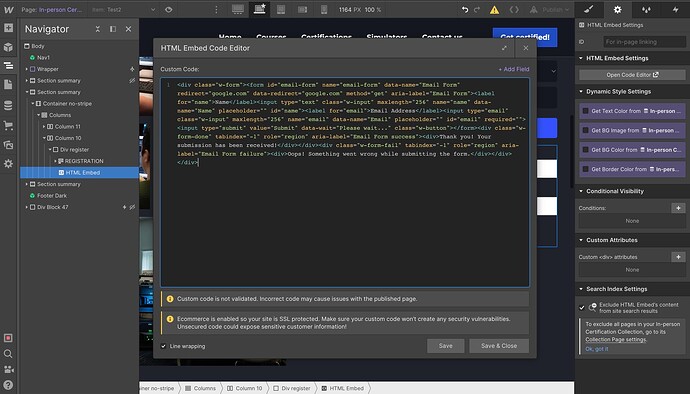Viewport: 690px width, 394px height.
Task: Open the help question mark icon
Action: pyautogui.click(x=8, y=385)
